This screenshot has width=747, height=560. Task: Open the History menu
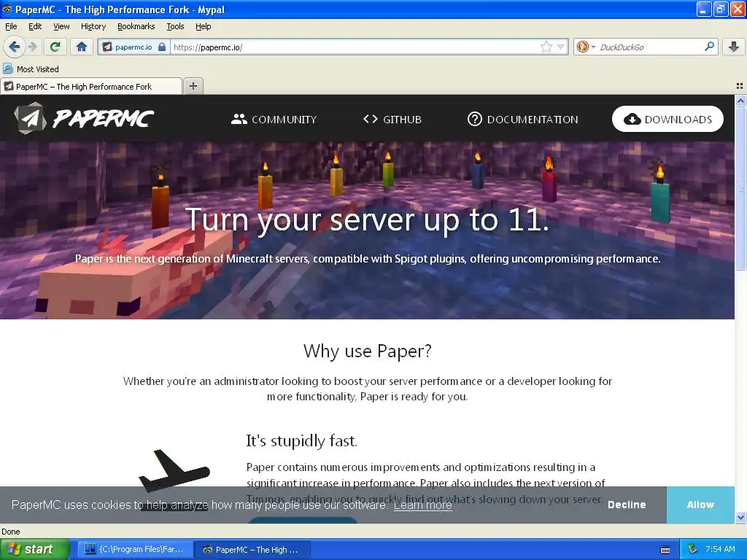click(93, 26)
